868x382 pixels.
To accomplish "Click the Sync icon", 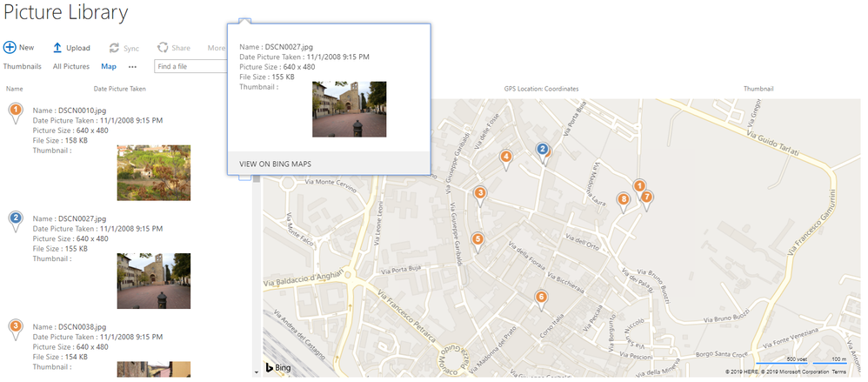I will [x=114, y=48].
